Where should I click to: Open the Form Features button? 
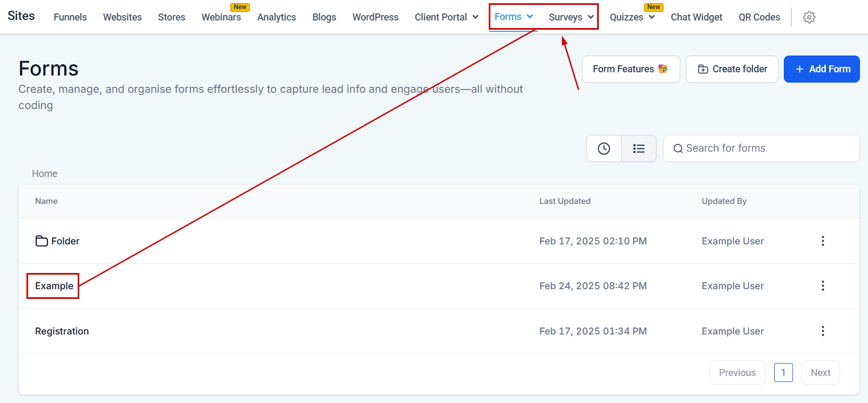(631, 69)
